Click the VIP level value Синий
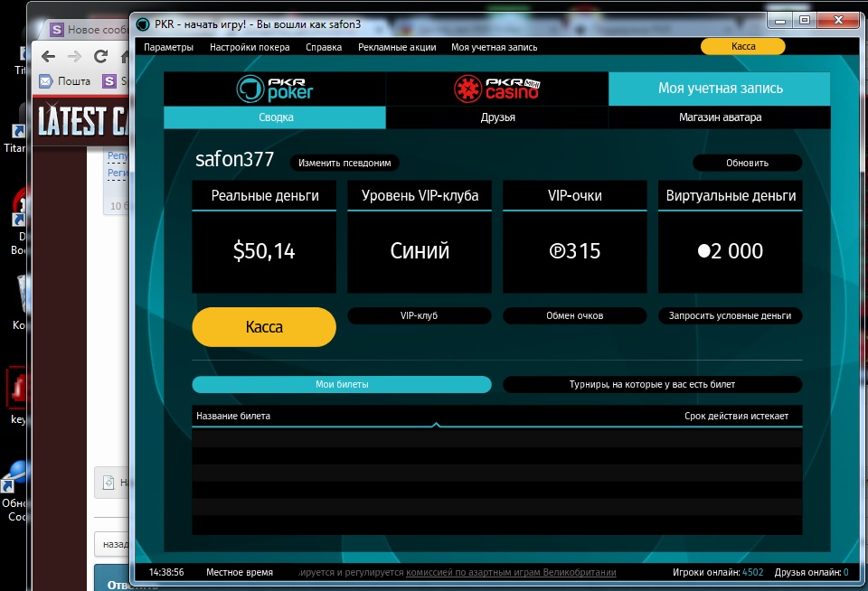Screen dimensions: 868x591 [420, 251]
